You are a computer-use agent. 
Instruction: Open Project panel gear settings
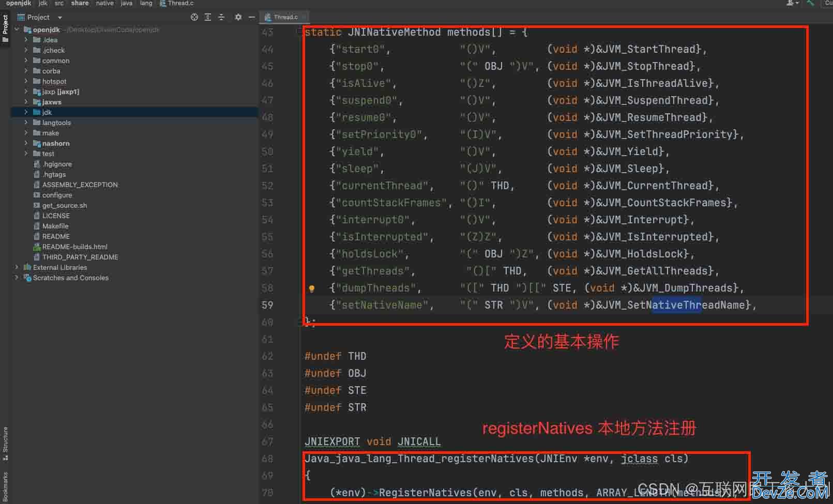[x=238, y=17]
